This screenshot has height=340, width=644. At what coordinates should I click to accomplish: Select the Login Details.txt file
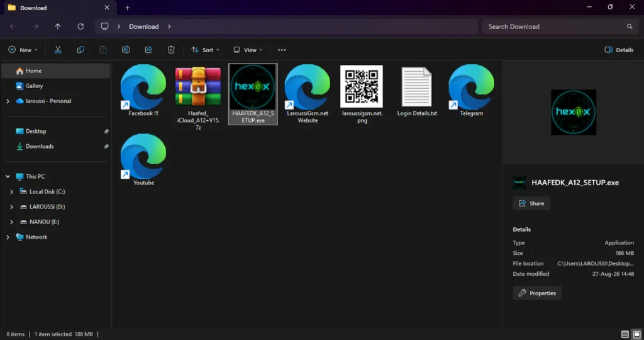(417, 91)
